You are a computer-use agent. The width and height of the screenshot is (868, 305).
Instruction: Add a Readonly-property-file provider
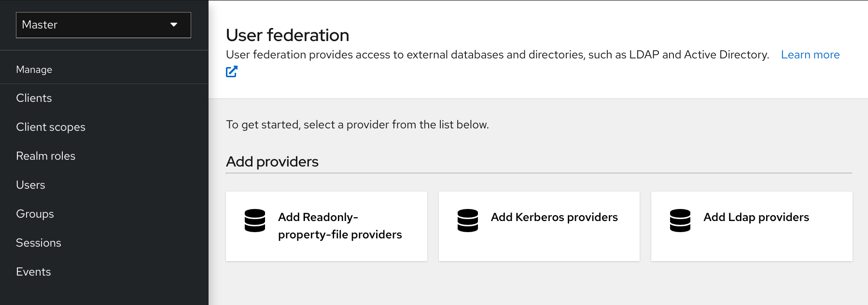(326, 226)
